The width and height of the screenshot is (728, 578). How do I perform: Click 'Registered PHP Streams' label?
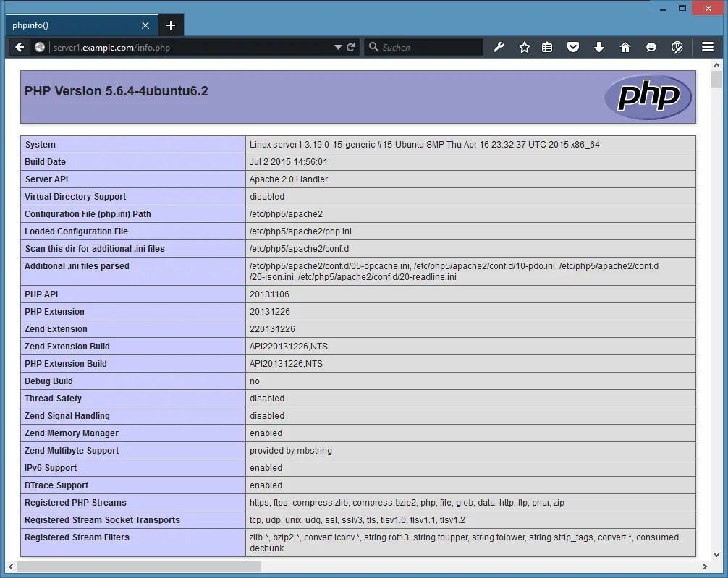(75, 503)
